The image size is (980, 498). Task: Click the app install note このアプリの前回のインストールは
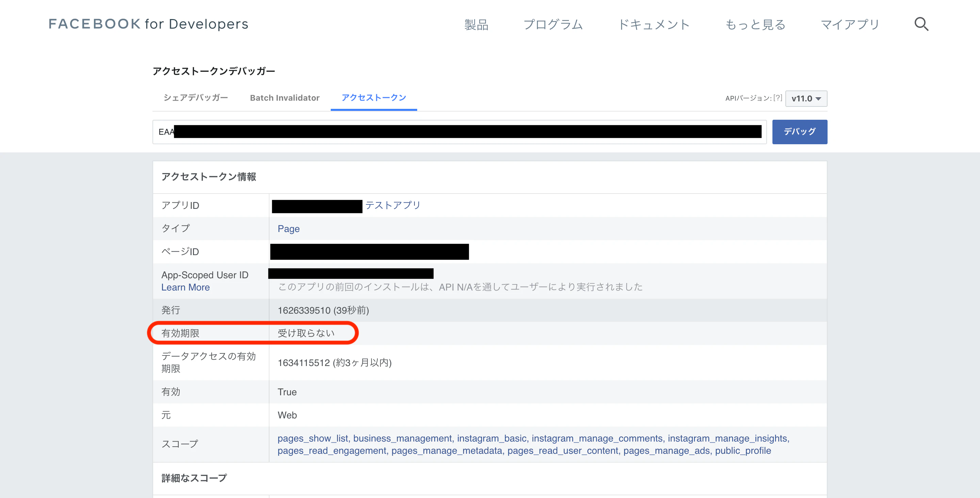(460, 287)
